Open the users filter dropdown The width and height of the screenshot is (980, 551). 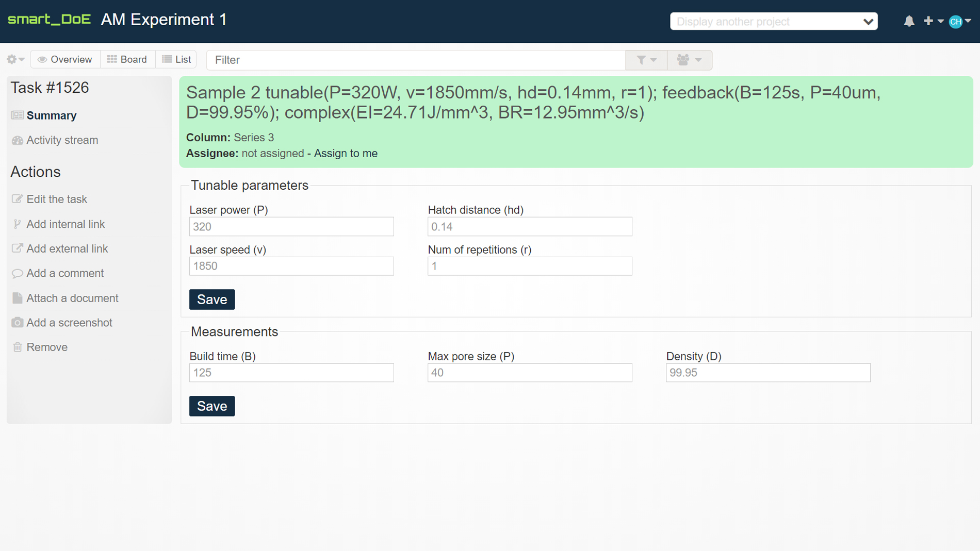(x=690, y=60)
